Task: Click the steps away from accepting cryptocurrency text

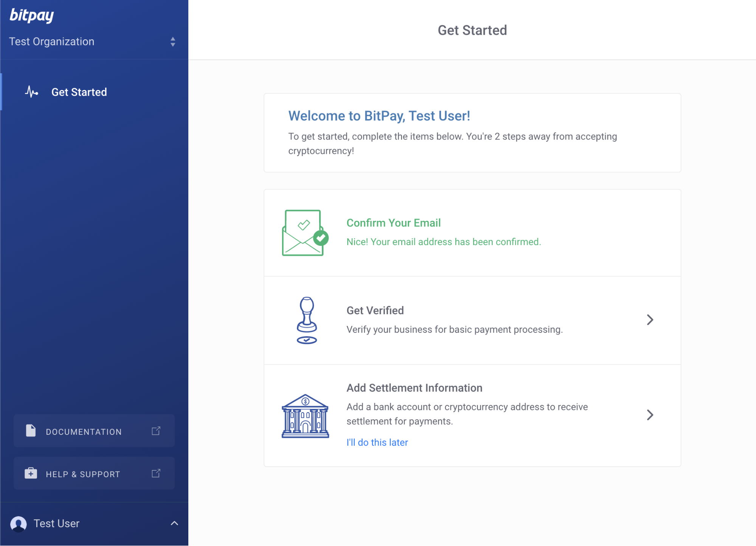Action: [453, 144]
